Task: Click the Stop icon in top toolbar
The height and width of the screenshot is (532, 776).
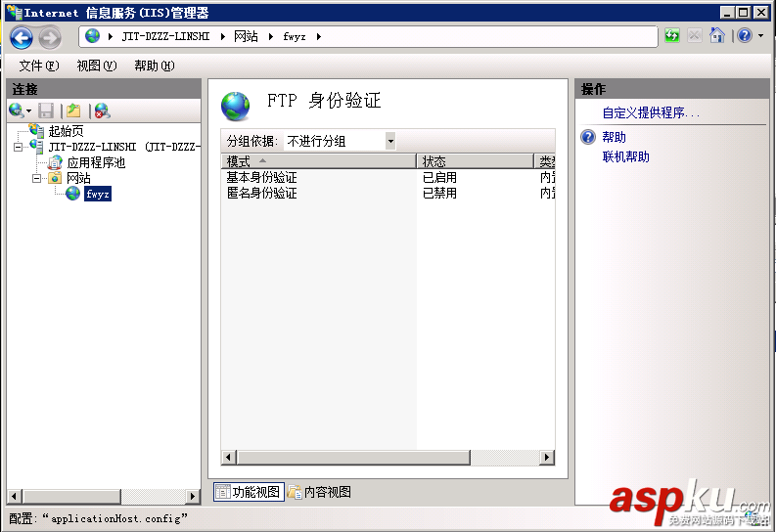Action: (x=695, y=35)
